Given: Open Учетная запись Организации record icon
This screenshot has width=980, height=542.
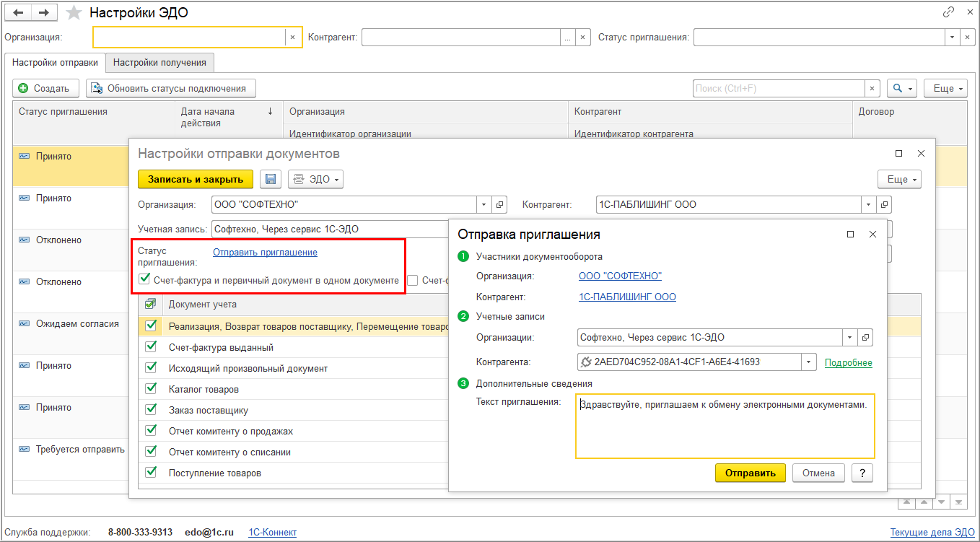Looking at the screenshot, I should pyautogui.click(x=865, y=338).
